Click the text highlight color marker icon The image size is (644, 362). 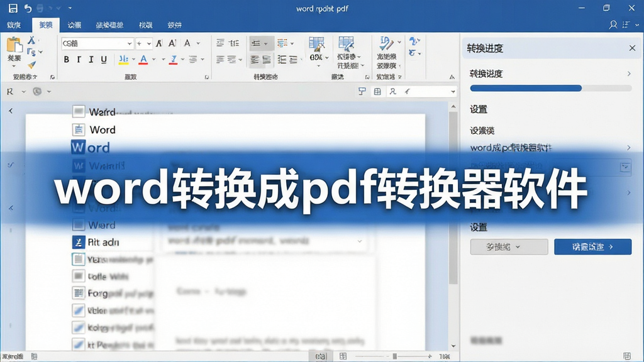(123, 60)
